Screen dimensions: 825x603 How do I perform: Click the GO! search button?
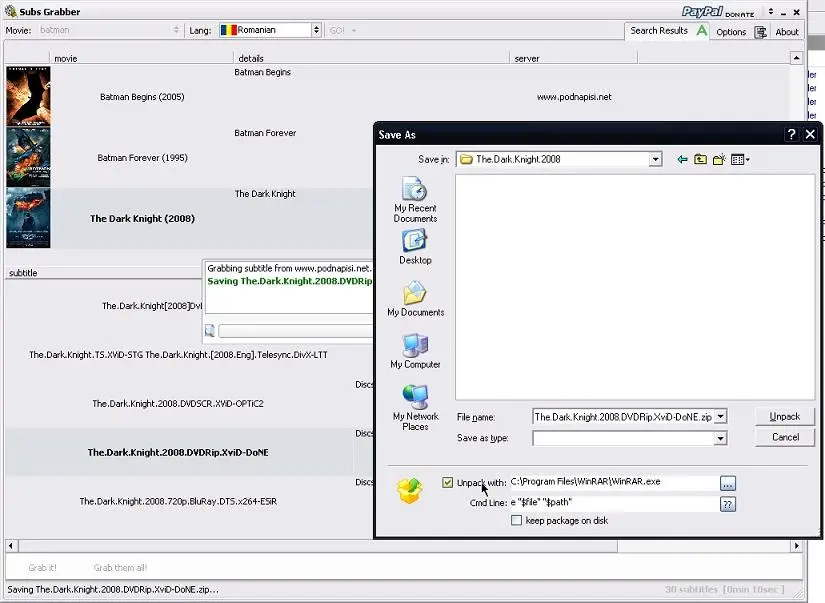click(x=337, y=31)
